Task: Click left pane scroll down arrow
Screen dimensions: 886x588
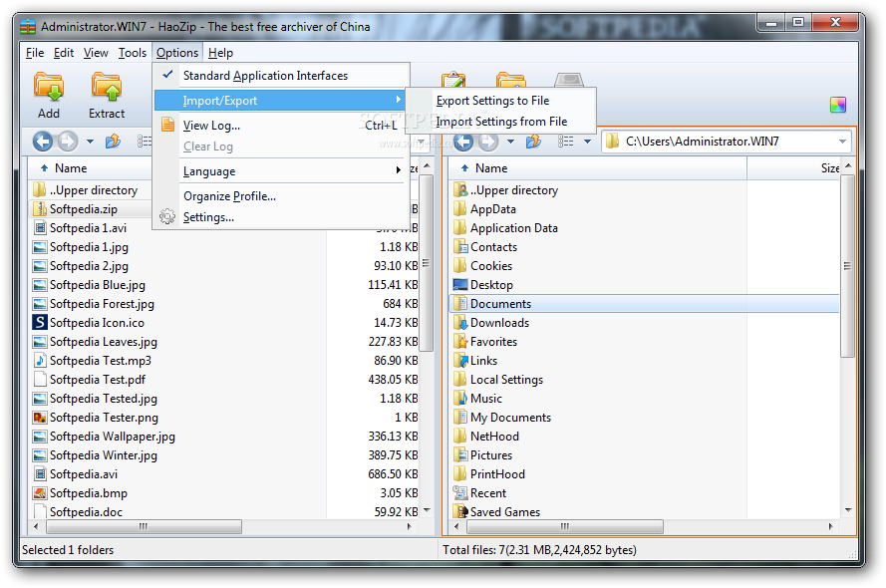Action: pos(428,510)
